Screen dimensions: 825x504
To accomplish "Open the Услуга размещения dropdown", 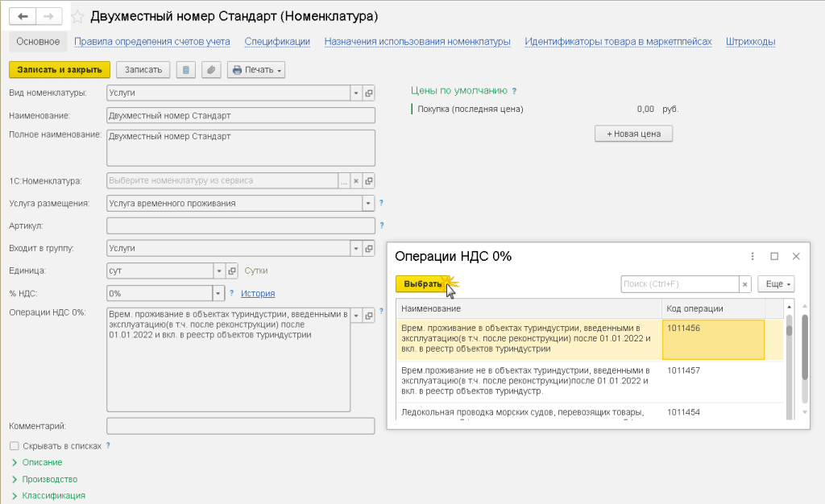I will point(368,204).
